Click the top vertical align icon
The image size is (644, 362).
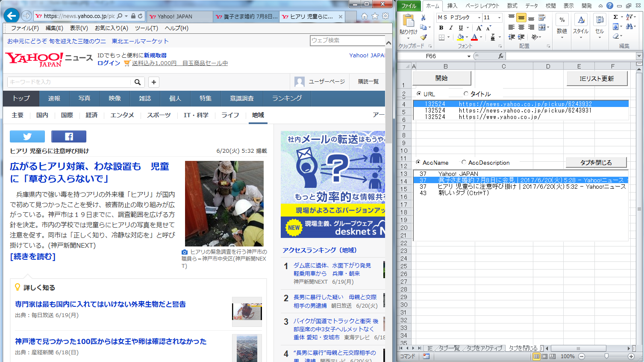[x=512, y=18]
